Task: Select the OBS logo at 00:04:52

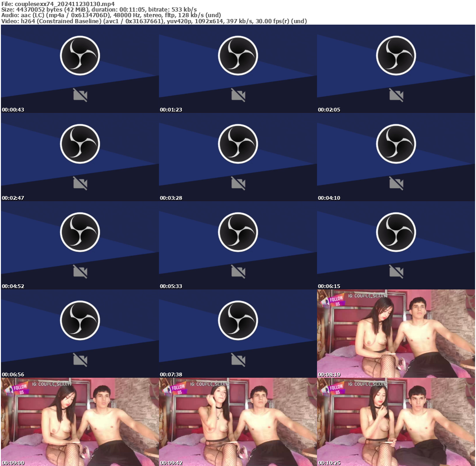Action: (79, 231)
